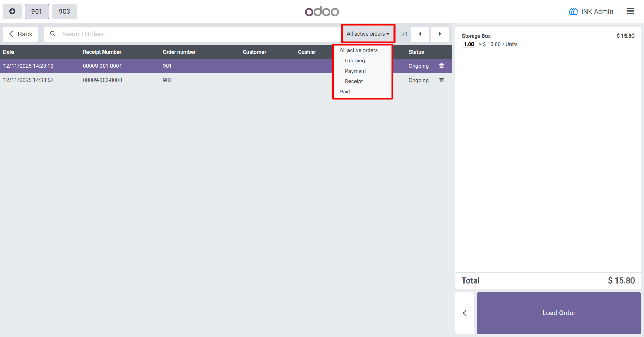This screenshot has width=644, height=337.
Task: Click the Total $ 15.80 amount
Action: (x=621, y=280)
